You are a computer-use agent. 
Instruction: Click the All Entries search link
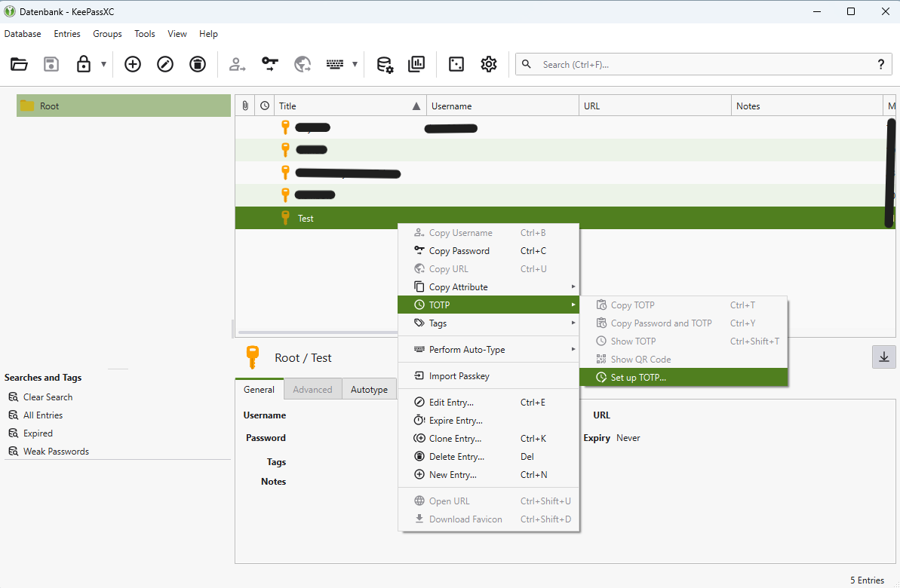pos(43,415)
